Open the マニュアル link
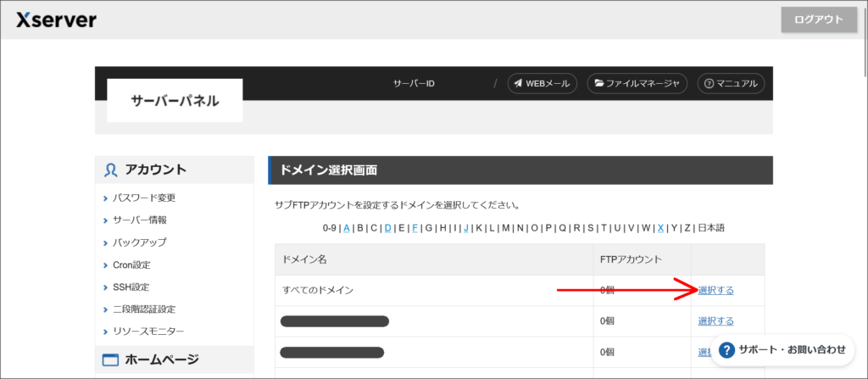The height and width of the screenshot is (379, 868). point(731,84)
